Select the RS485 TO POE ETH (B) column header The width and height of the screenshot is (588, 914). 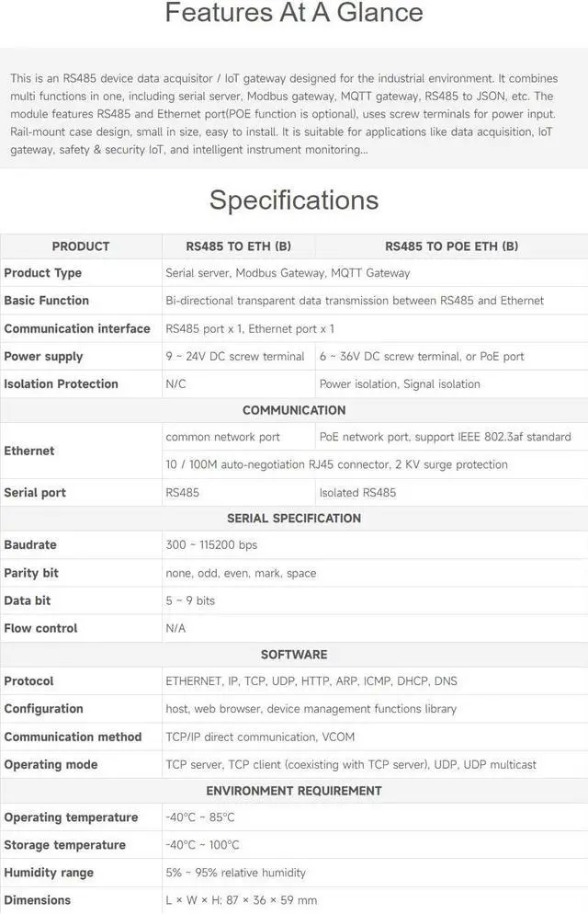451,246
